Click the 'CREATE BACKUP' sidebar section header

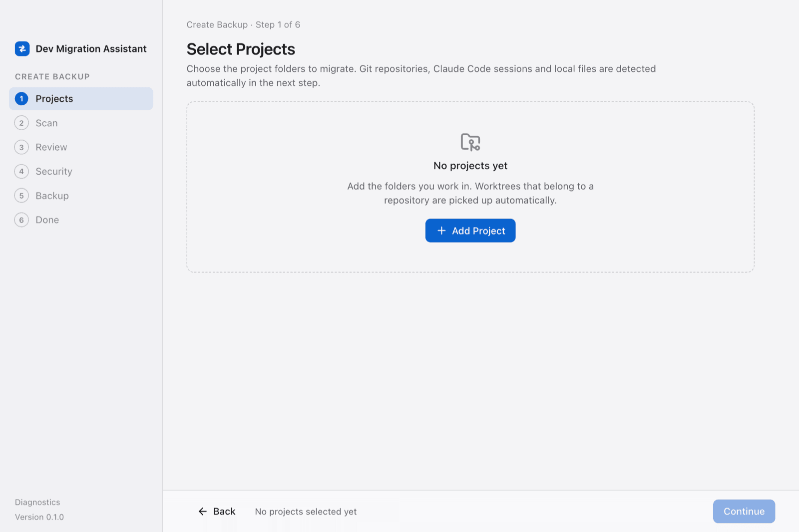tap(52, 76)
